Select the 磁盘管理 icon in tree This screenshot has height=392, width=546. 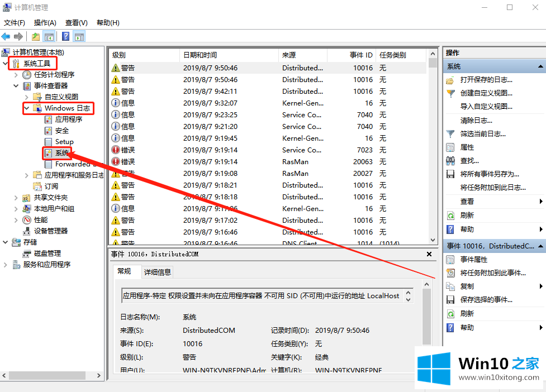click(27, 254)
